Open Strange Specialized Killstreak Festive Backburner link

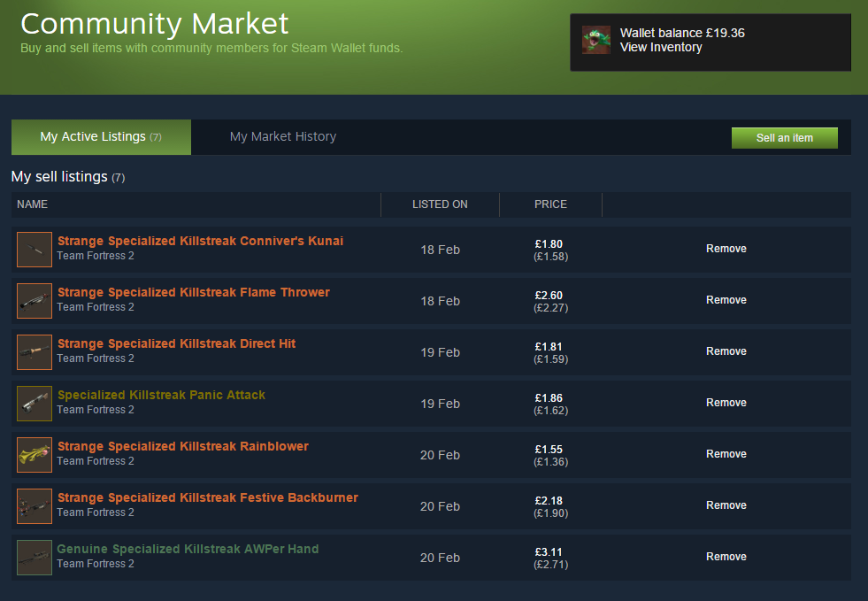[208, 498]
